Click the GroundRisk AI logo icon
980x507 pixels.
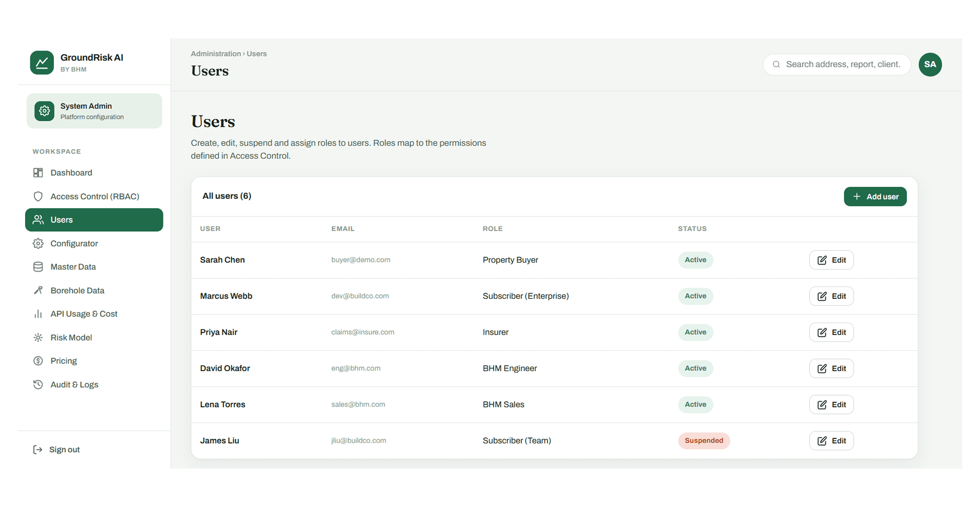(42, 62)
